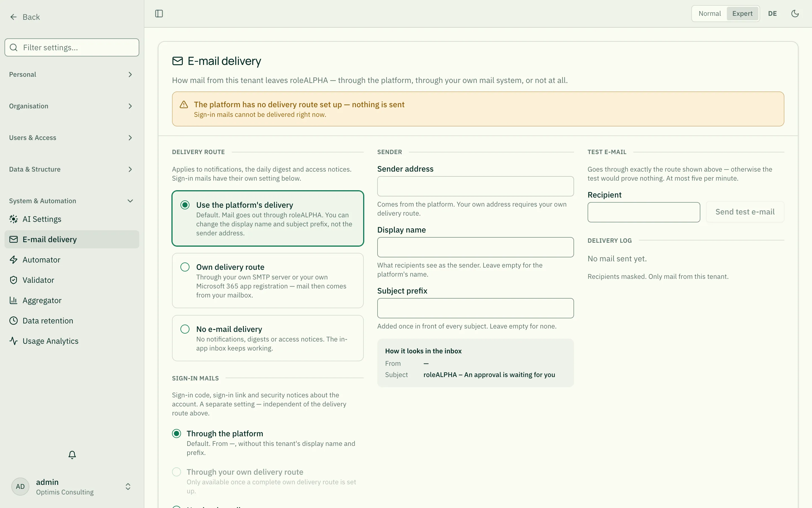The height and width of the screenshot is (508, 812).
Task: Click the Back arrow icon
Action: 14,17
